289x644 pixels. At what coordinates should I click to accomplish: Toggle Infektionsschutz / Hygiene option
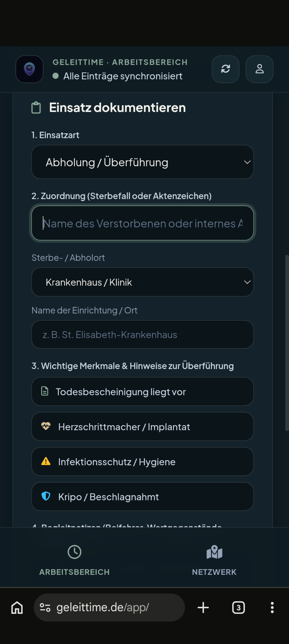click(x=142, y=462)
